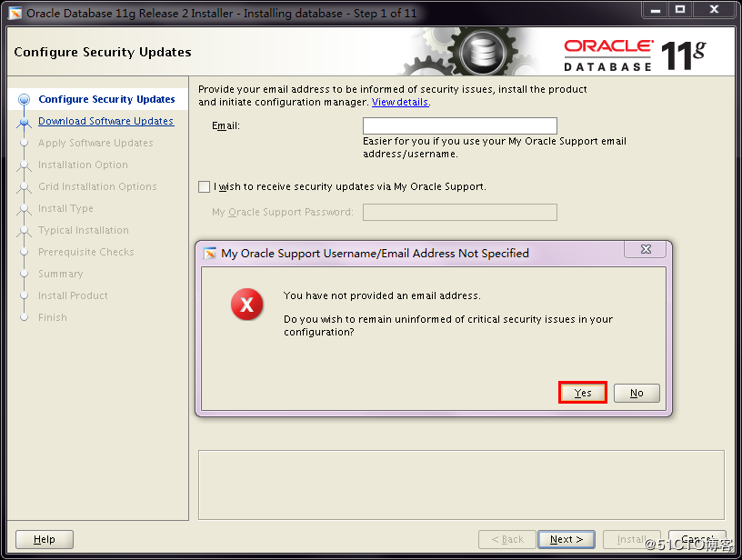This screenshot has height=560, width=742.
Task: Click the Download Software Updates step bullet icon
Action: 25,122
